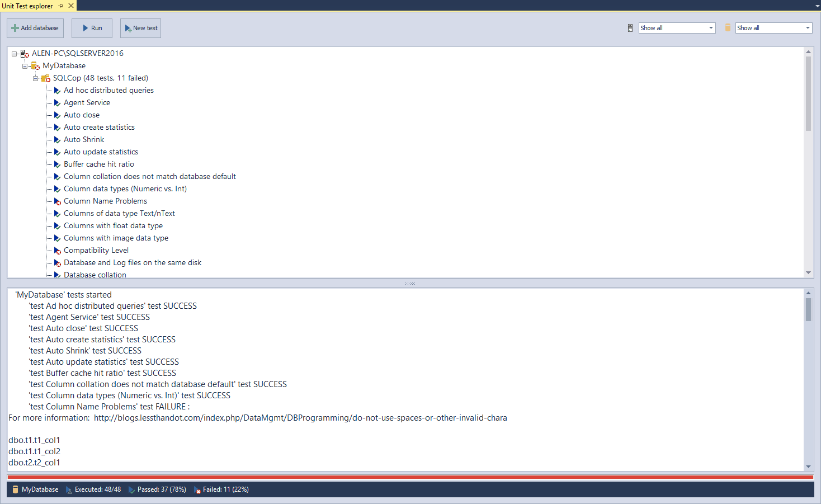Collapse the SQLCop tests node

click(36, 78)
